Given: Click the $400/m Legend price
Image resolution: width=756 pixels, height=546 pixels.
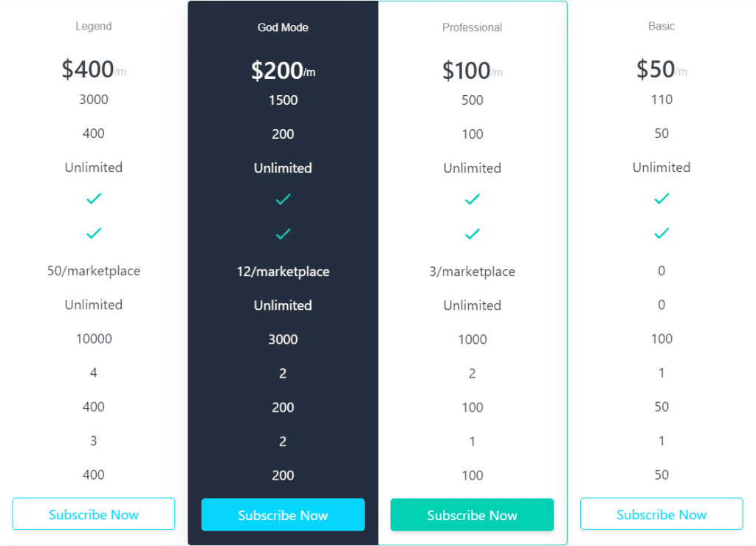Looking at the screenshot, I should click(94, 69).
